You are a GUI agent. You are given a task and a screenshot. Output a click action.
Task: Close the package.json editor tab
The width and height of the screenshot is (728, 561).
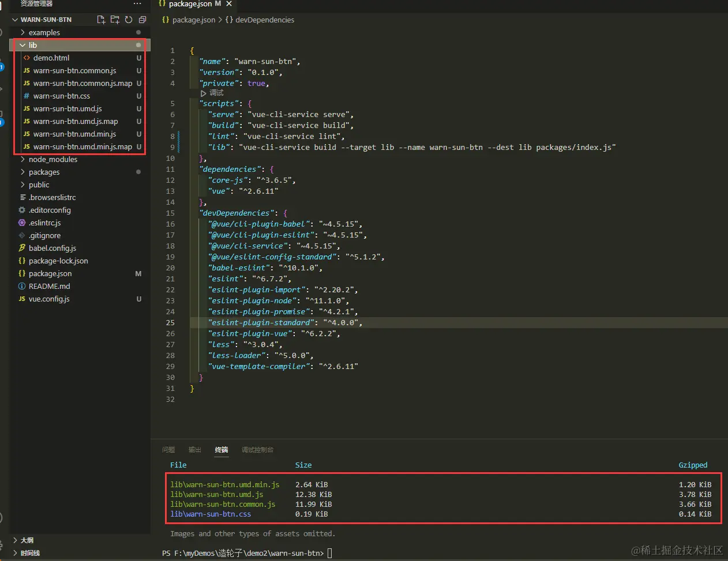(x=229, y=3)
